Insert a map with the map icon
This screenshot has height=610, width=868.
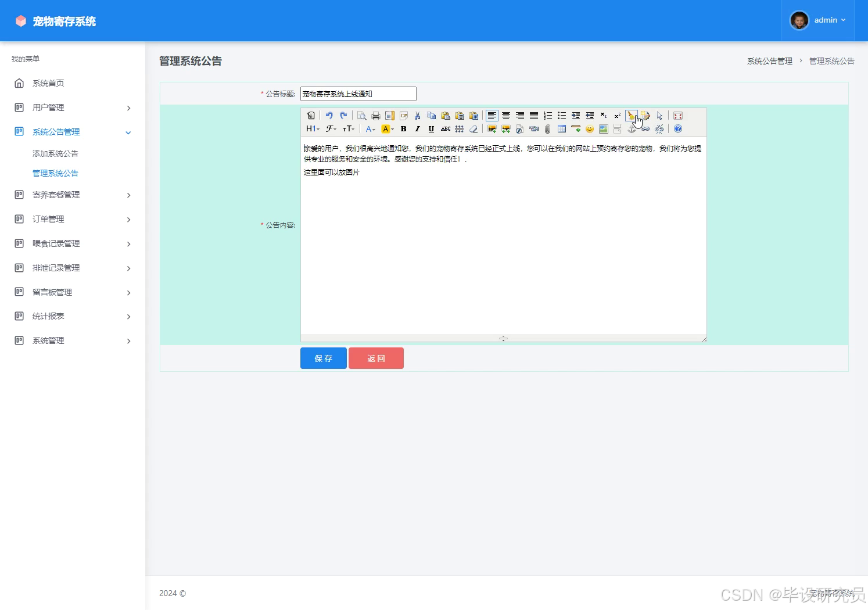pyautogui.click(x=604, y=129)
